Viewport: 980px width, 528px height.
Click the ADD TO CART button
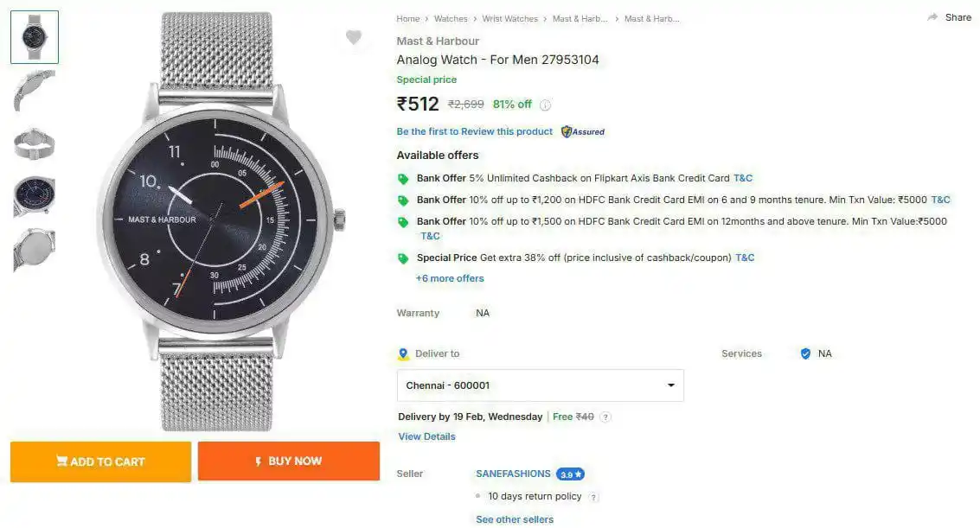pyautogui.click(x=100, y=461)
